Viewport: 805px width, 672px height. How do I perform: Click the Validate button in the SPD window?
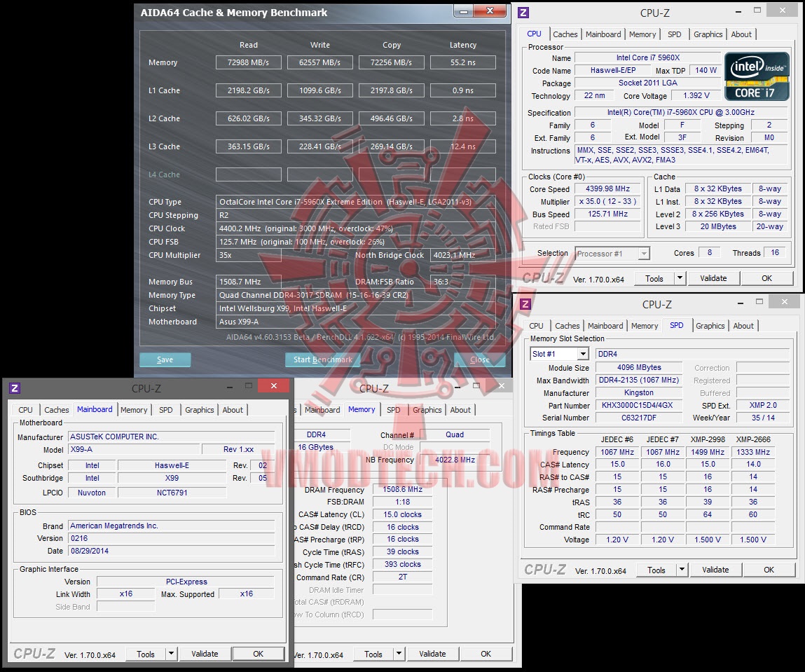click(715, 570)
